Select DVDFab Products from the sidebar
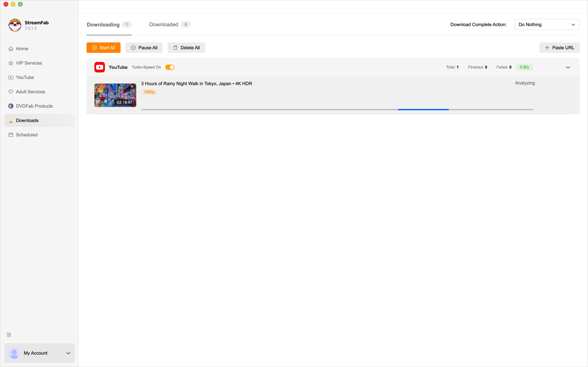This screenshot has height=367, width=588. (x=34, y=106)
